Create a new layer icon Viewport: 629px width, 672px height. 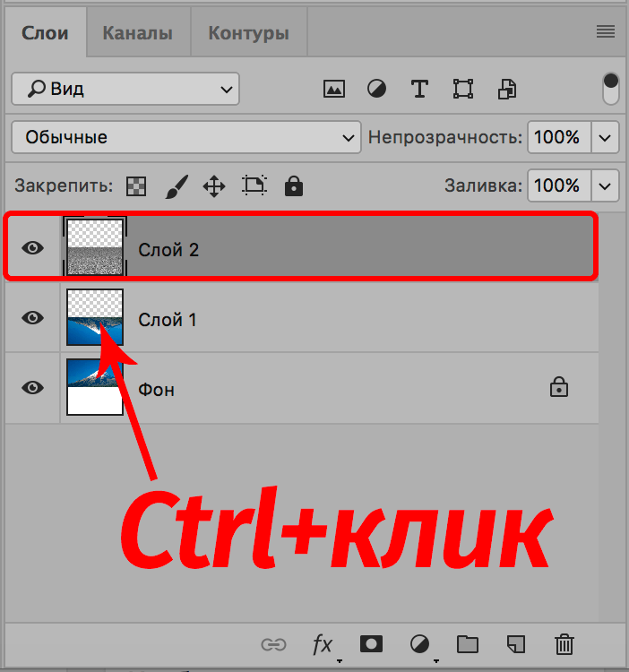click(516, 643)
